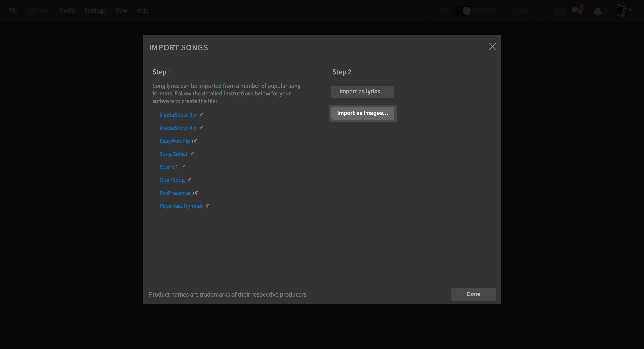Open the Media menu
The height and width of the screenshot is (349, 644).
pyautogui.click(x=67, y=11)
